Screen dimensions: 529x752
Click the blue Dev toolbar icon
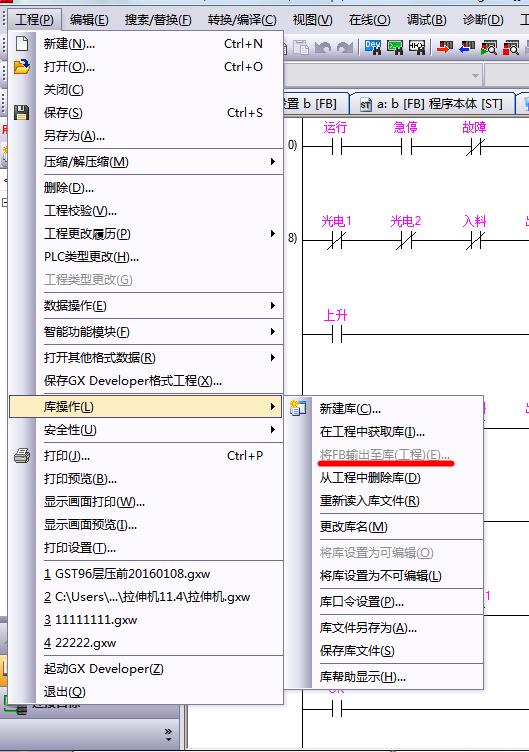tap(373, 47)
